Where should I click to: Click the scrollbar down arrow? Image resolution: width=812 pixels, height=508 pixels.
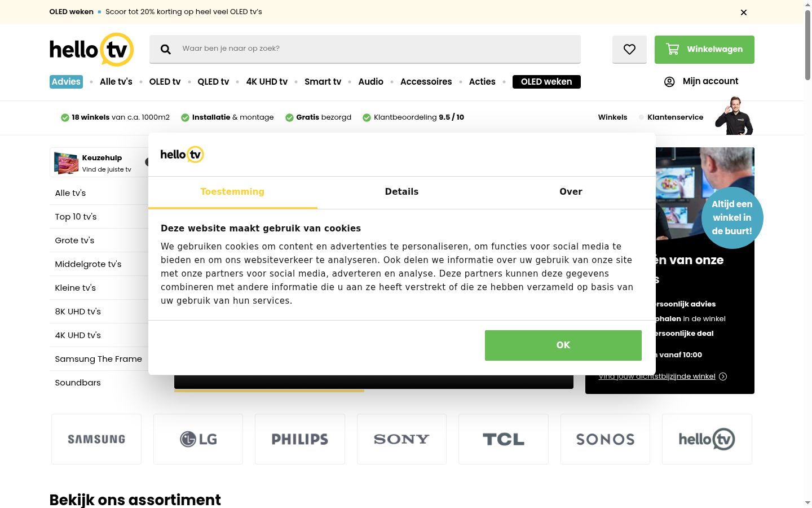tap(807, 502)
